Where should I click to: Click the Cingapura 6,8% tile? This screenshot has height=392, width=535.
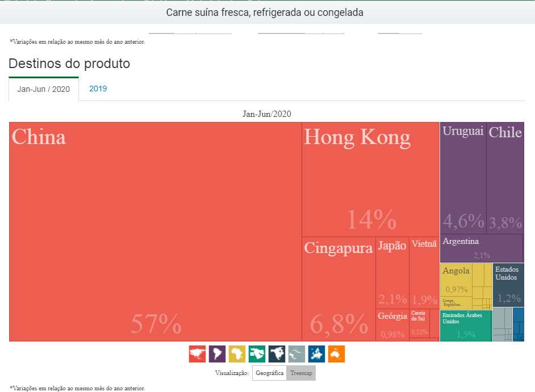pos(338,289)
